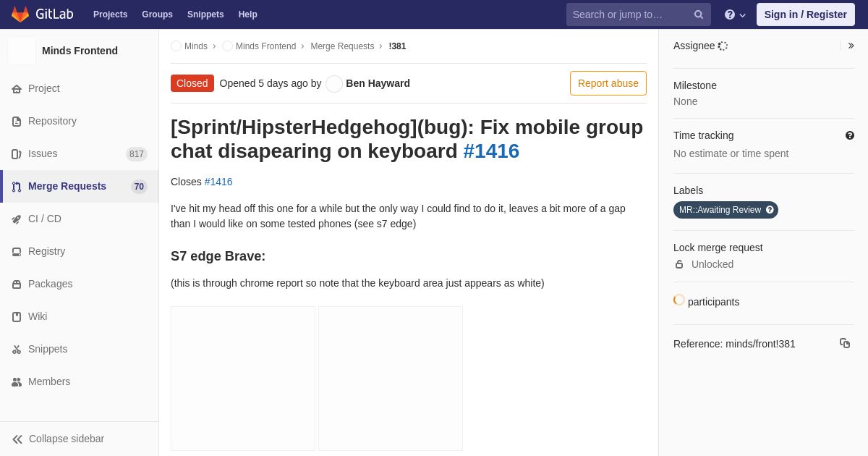Screen dimensions: 868x456
Task: Click Ben Hayward's avatar
Action: click(334, 84)
